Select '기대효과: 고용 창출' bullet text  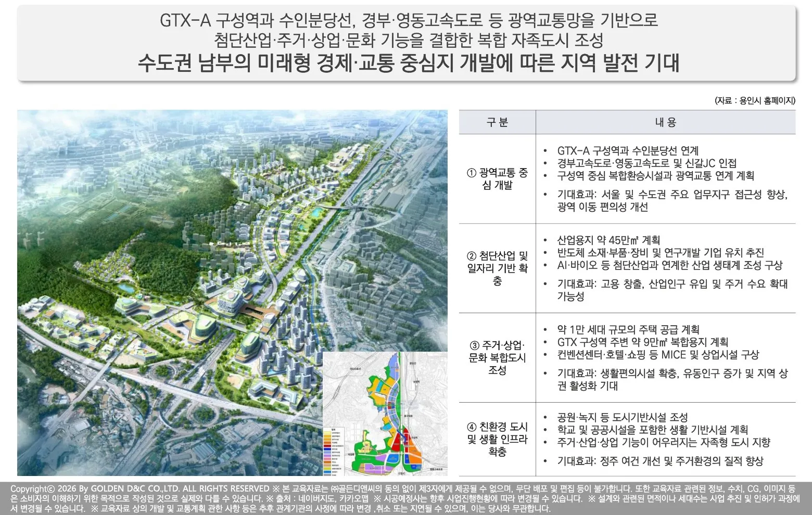point(673,290)
